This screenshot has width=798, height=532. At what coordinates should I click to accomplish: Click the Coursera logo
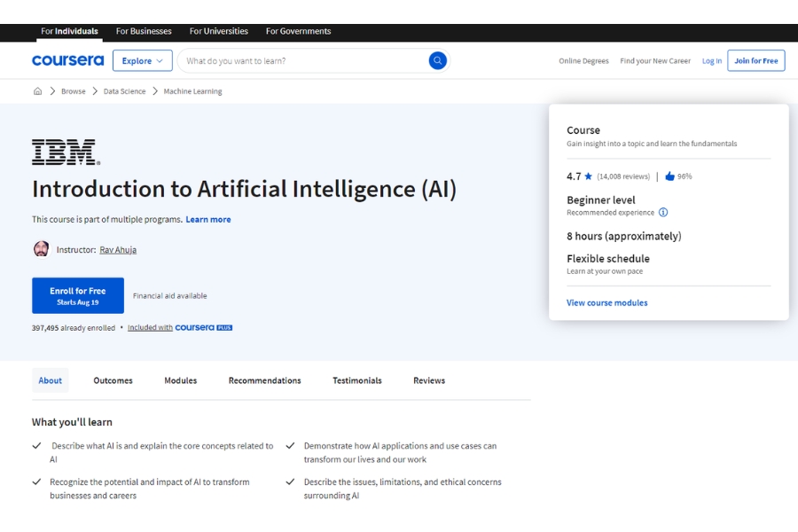[67, 60]
